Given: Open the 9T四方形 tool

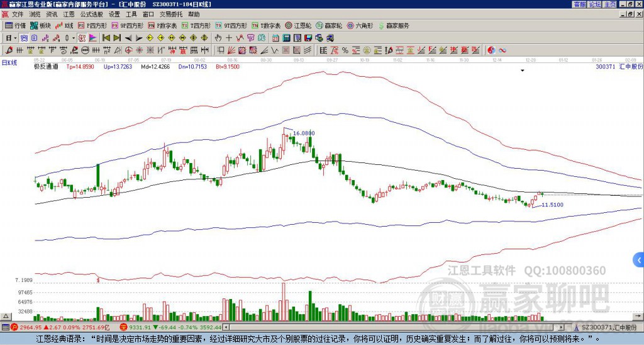Looking at the screenshot, I should pos(231,25).
